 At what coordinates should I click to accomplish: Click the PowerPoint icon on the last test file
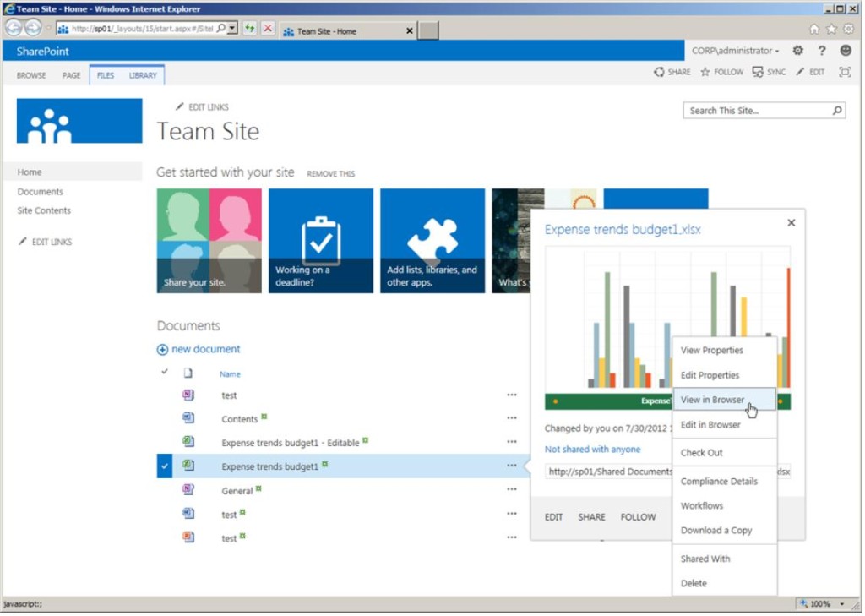187,537
